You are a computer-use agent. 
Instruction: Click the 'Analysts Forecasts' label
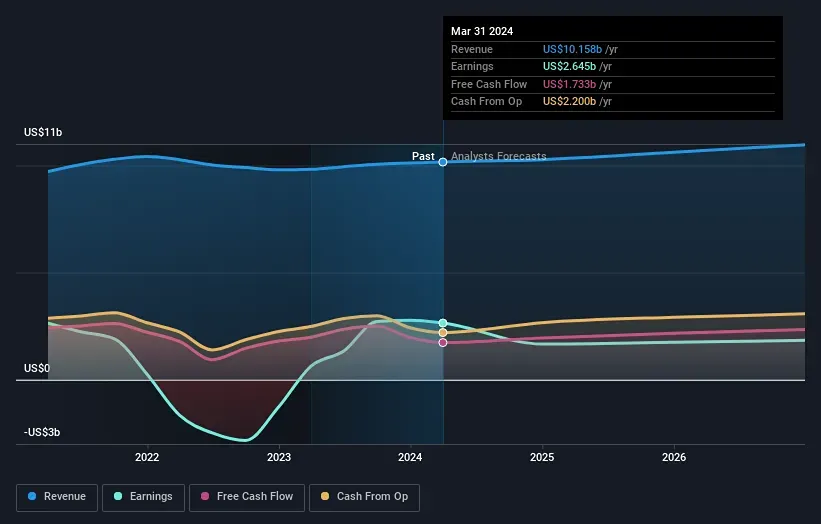click(x=498, y=156)
